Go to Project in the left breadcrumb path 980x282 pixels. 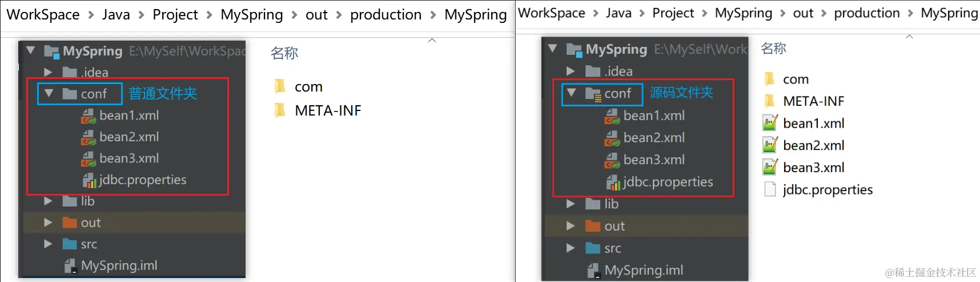pyautogui.click(x=175, y=14)
